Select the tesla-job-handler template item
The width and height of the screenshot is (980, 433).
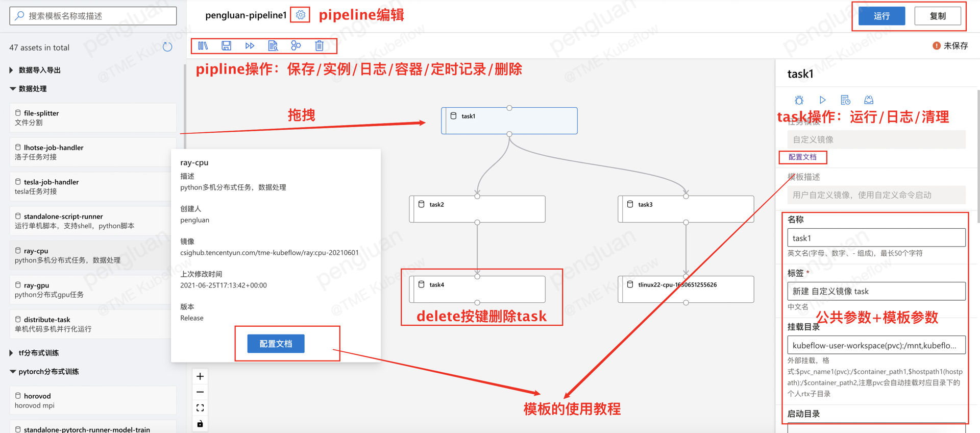tap(93, 186)
